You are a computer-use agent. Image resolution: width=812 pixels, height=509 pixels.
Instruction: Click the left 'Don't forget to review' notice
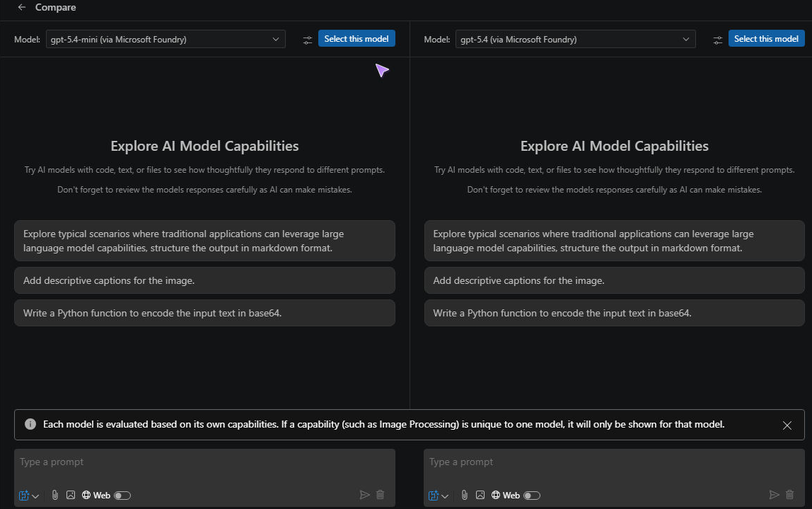pos(204,190)
